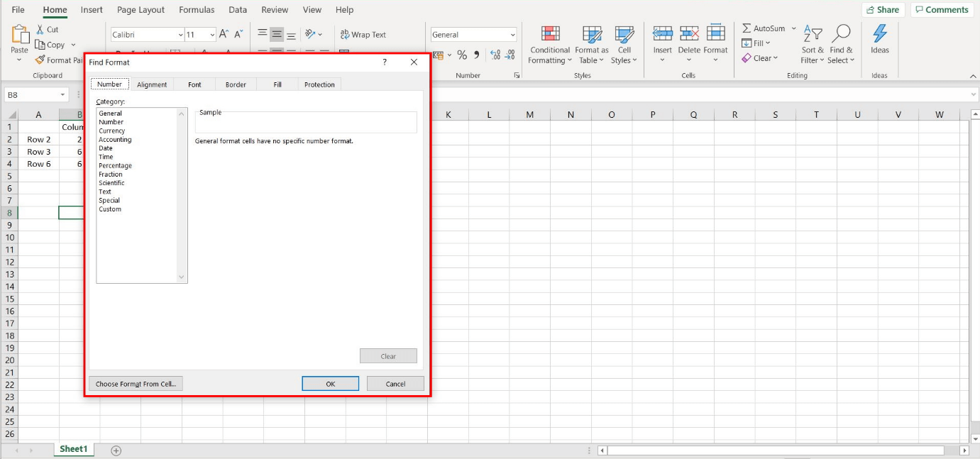Viewport: 980px width, 459px height.
Task: Click Choose Format From Cell button
Action: pyautogui.click(x=136, y=384)
